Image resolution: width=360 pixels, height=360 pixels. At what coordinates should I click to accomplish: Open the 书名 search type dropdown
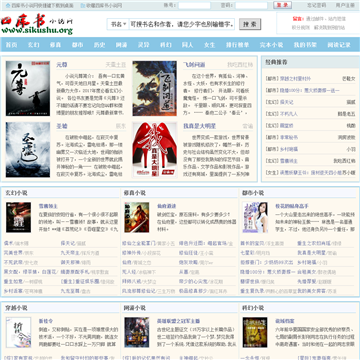(x=118, y=24)
